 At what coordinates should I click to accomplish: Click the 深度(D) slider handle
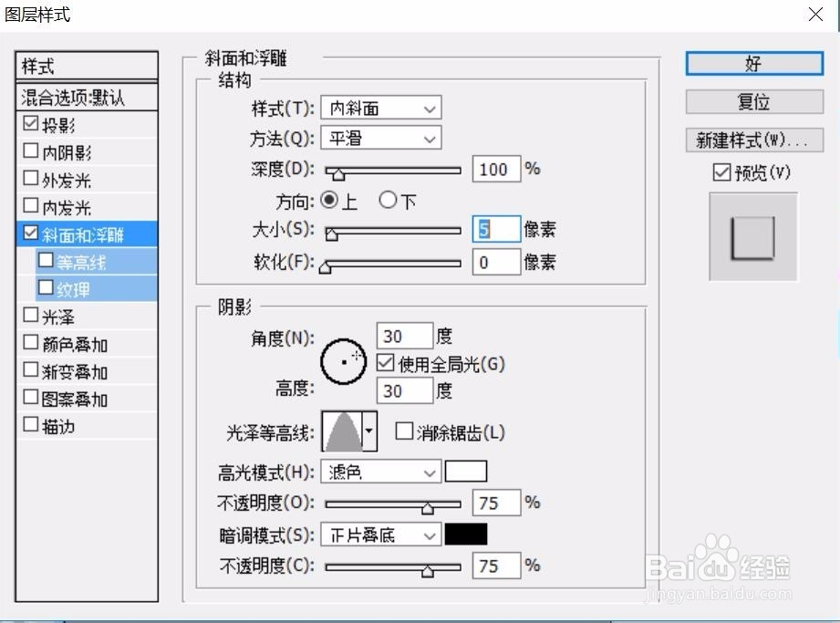coord(338,173)
